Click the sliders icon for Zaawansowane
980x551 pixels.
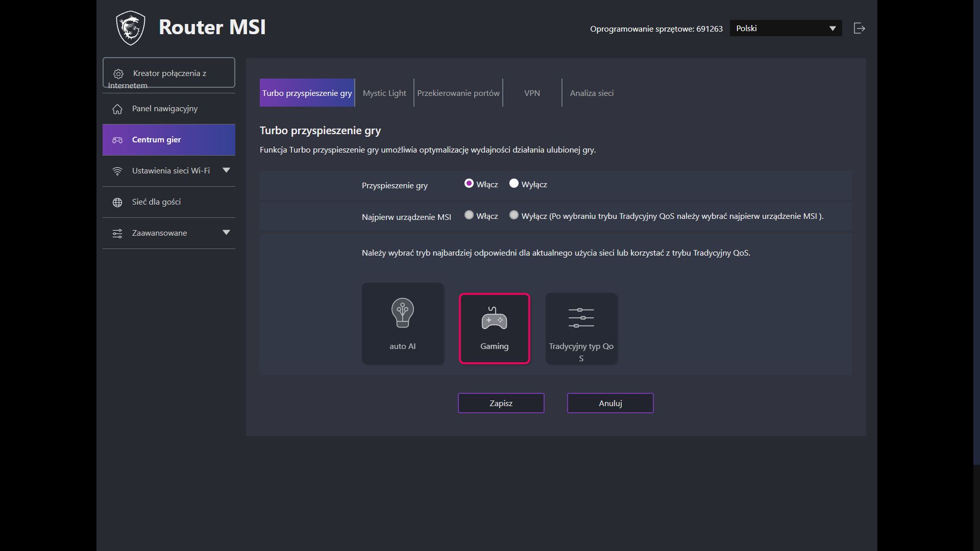117,234
